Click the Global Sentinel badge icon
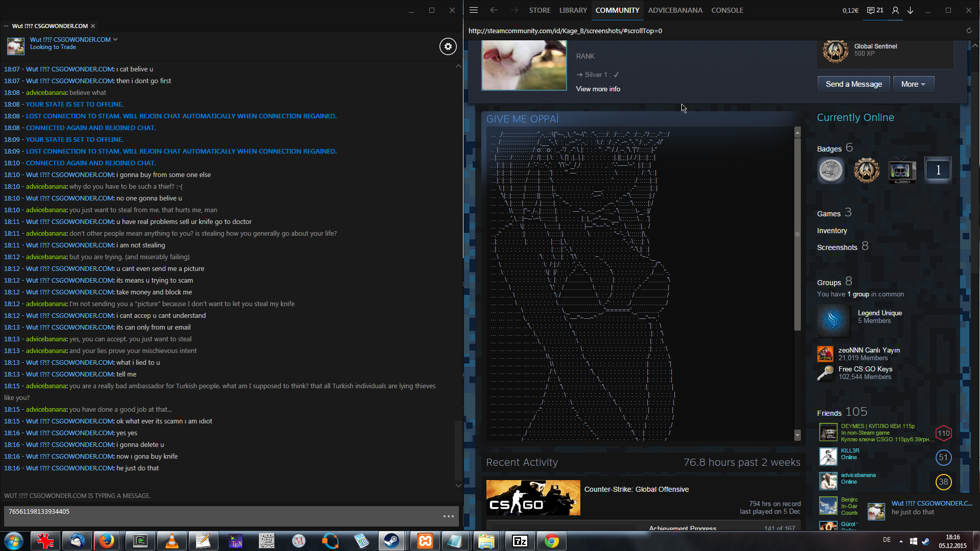Viewport: 980px width, 551px height. 836,51
